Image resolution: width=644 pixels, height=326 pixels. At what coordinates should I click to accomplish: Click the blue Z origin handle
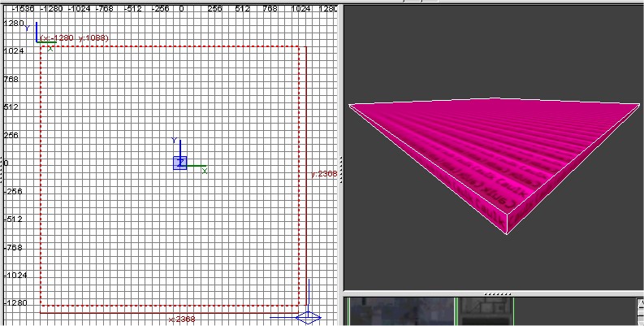pos(180,163)
